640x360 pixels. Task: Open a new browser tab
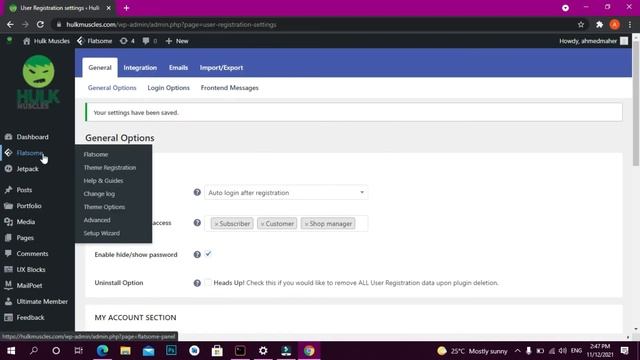coord(127,8)
